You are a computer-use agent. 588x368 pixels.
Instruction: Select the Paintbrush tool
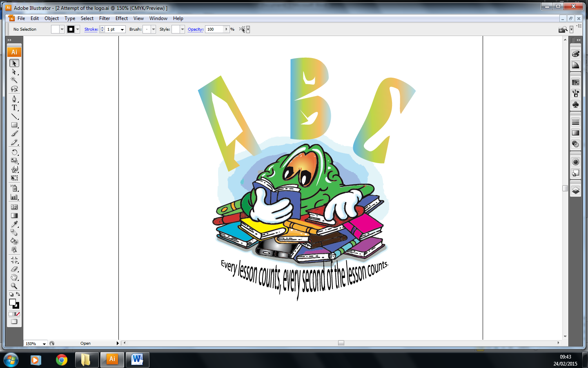click(x=14, y=133)
